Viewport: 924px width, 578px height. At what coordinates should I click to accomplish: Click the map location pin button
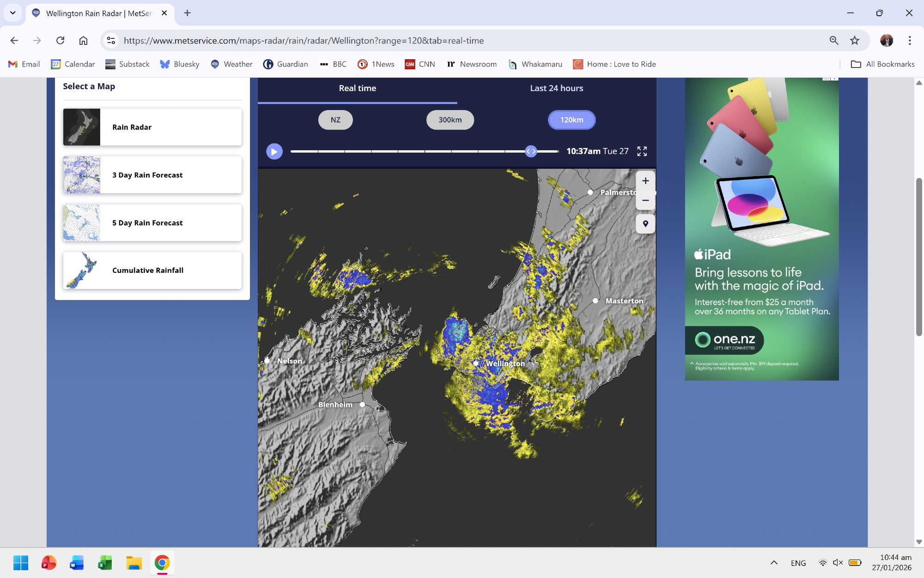coord(645,224)
